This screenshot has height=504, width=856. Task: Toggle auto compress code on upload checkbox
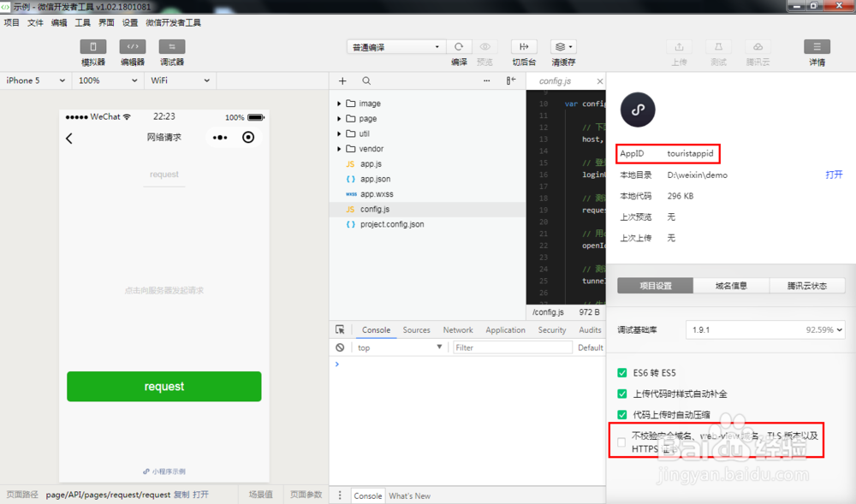pos(621,414)
